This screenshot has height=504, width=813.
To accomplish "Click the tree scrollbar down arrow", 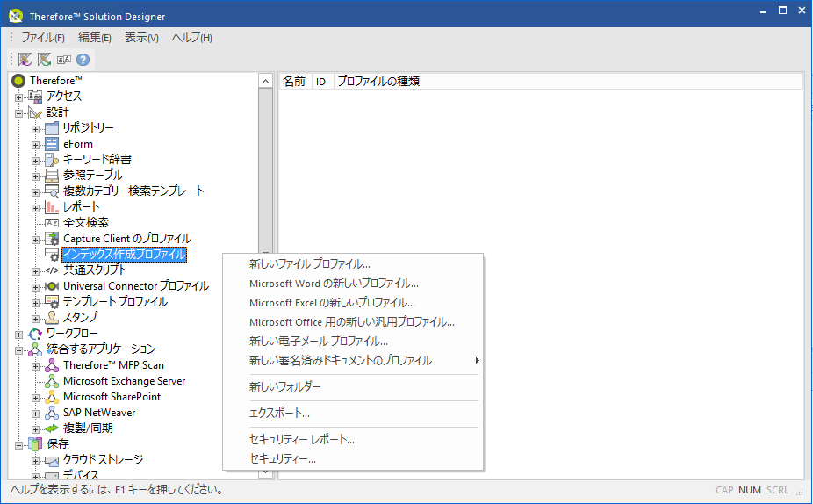I will point(265,472).
